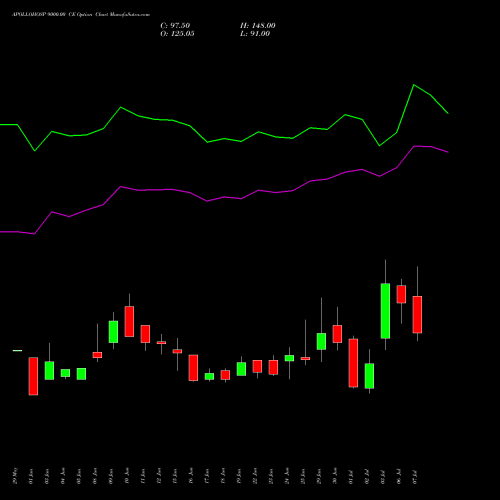This screenshot has width=500, height=500.
Task: Click the peak of the green indicator line
Action: pos(414,85)
